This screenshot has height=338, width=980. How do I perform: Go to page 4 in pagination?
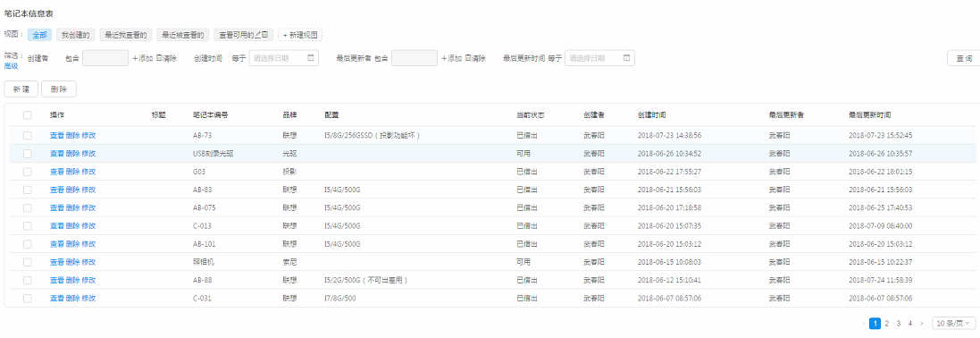tap(910, 323)
